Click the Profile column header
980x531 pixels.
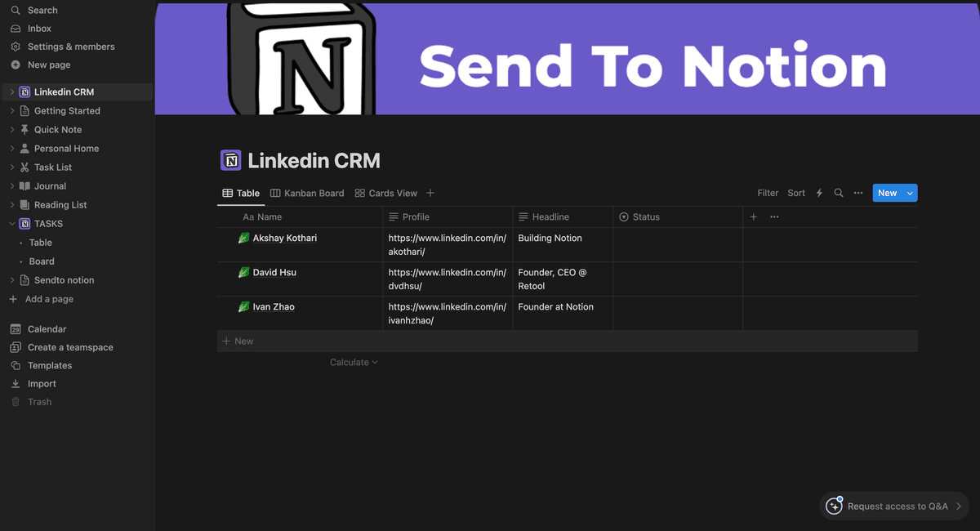point(448,217)
